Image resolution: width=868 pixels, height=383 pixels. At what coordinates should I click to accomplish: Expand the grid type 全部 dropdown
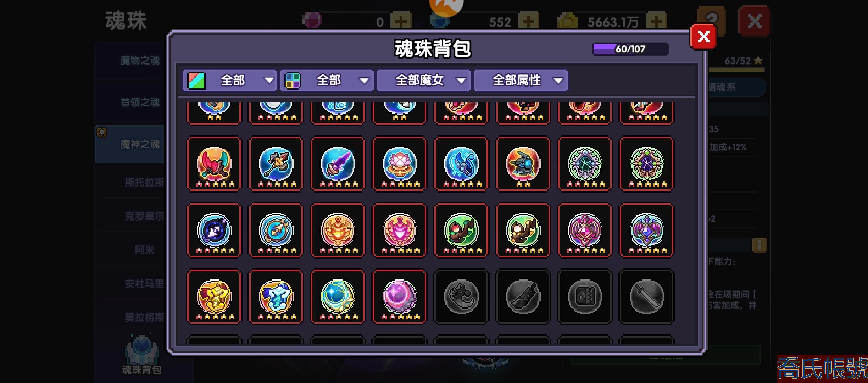click(x=327, y=81)
